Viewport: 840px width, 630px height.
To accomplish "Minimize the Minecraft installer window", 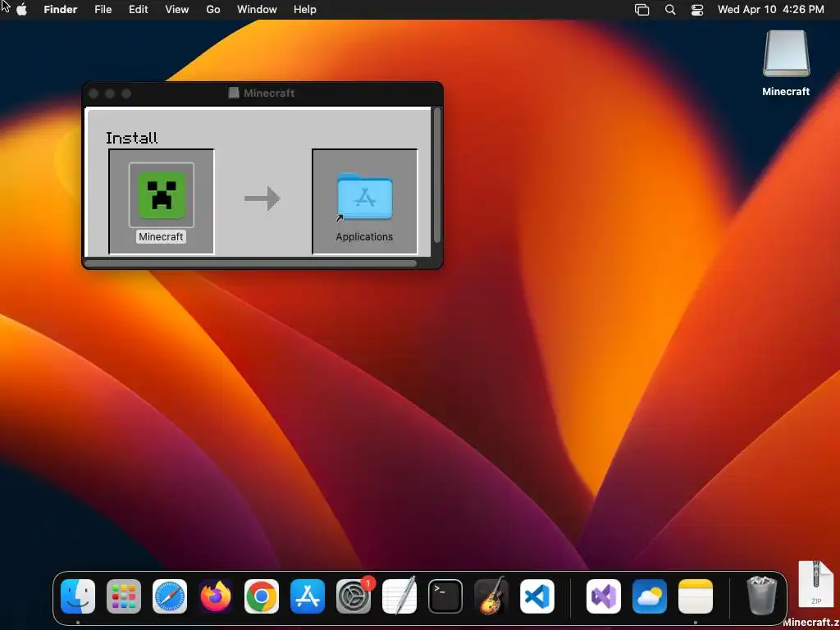I will point(110,94).
